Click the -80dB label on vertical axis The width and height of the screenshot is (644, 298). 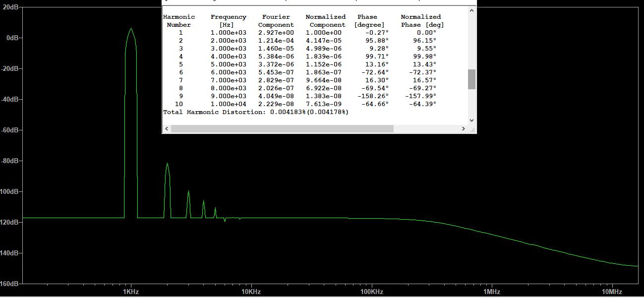(9, 161)
